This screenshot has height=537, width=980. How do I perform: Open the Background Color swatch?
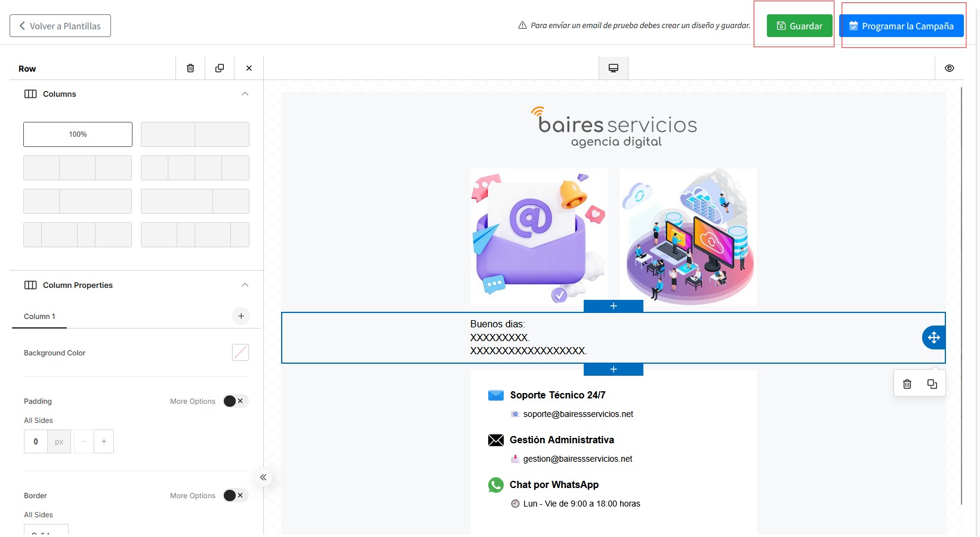[241, 352]
